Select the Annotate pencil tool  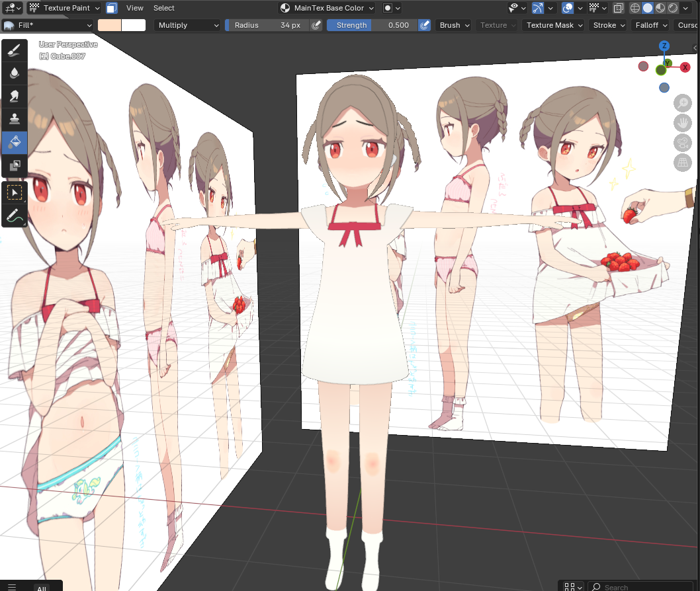click(x=15, y=216)
